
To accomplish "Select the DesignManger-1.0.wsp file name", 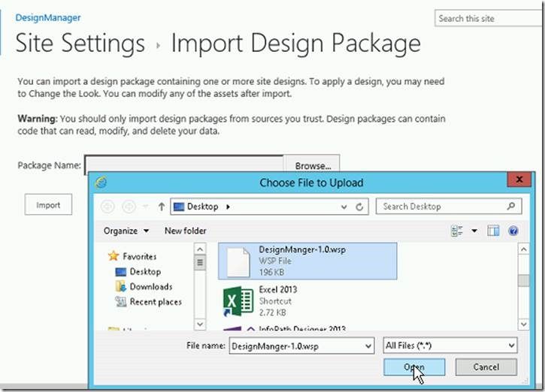I will [302, 249].
